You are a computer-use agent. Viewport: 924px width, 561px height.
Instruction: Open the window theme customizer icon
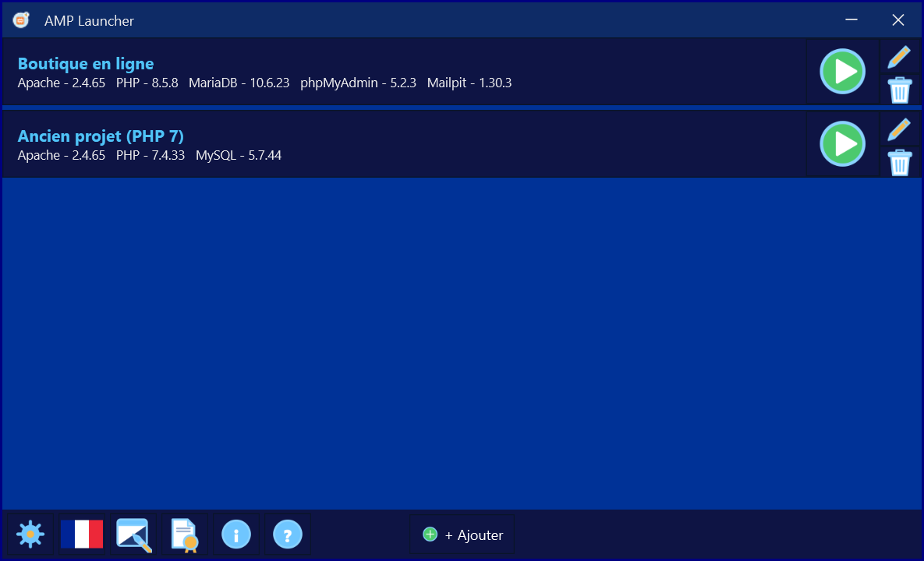134,535
